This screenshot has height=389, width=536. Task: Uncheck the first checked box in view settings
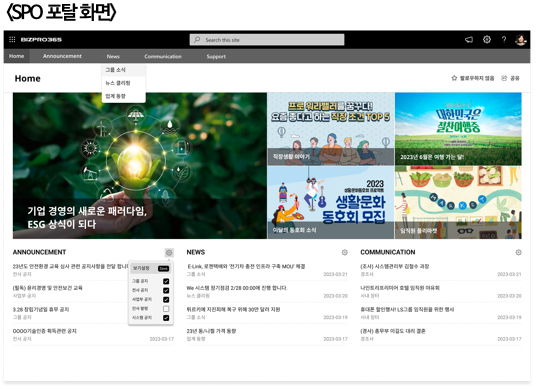coord(166,282)
